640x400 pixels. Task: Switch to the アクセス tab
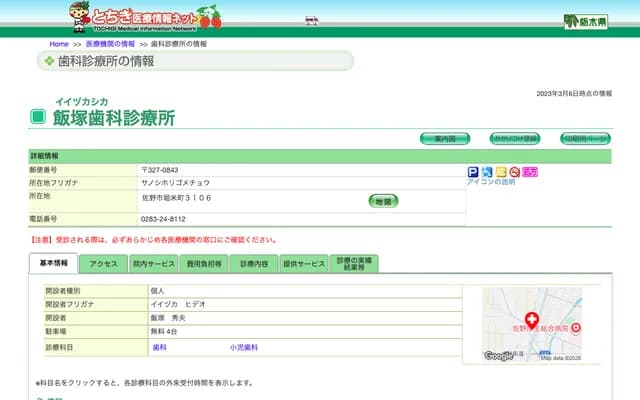pyautogui.click(x=103, y=263)
